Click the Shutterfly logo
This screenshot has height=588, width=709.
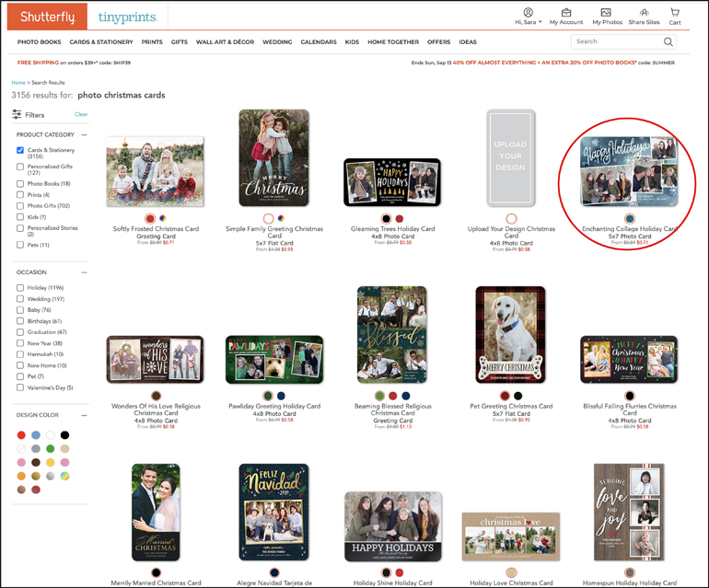click(x=47, y=17)
